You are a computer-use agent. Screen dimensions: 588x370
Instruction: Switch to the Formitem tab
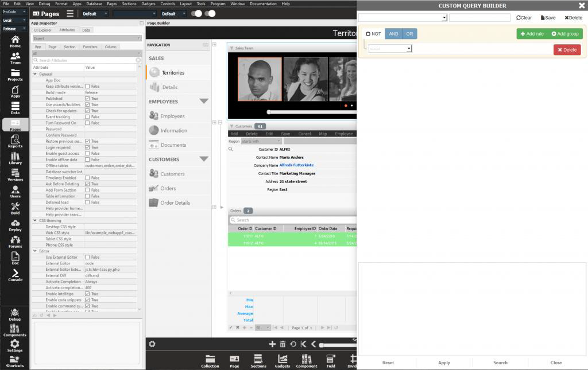(90, 47)
